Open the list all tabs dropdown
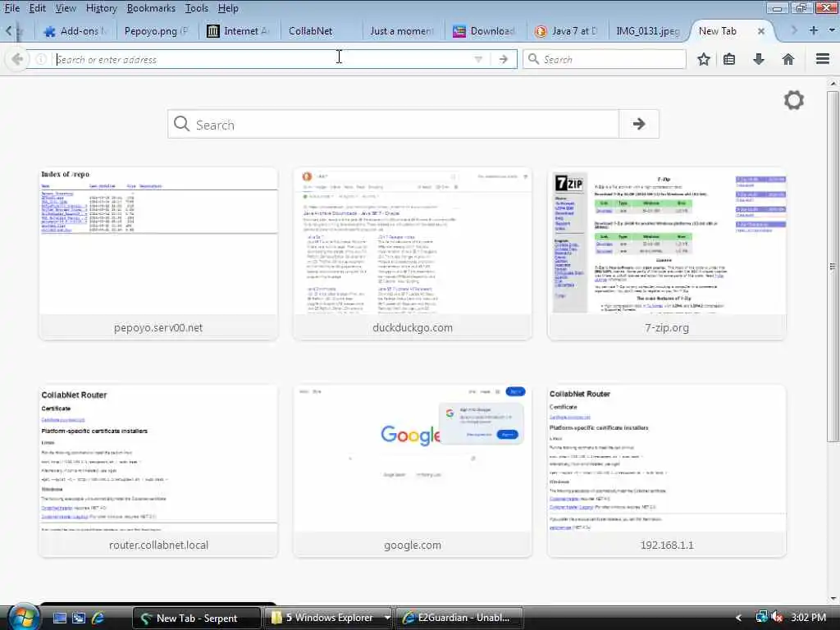Viewport: 840px width, 630px height. click(x=832, y=30)
